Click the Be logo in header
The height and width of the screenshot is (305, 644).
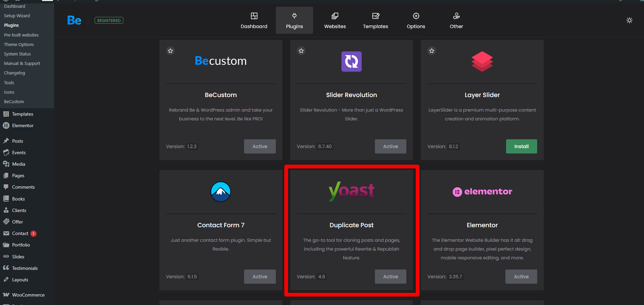coord(74,20)
